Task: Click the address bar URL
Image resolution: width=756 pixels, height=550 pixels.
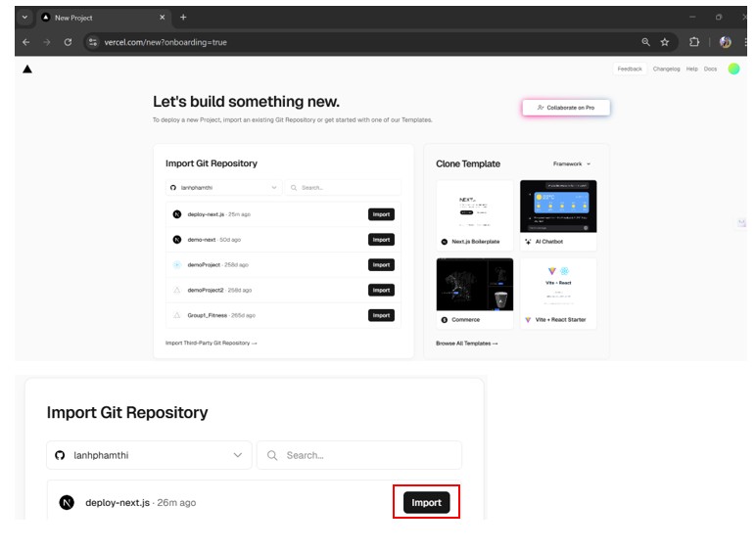Action: pyautogui.click(x=165, y=42)
